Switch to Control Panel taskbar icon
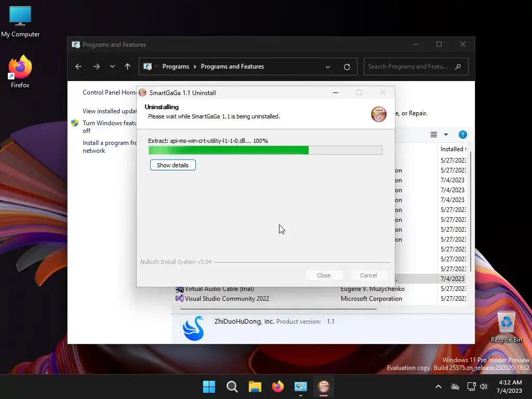This screenshot has height=399, width=532. pos(301,387)
